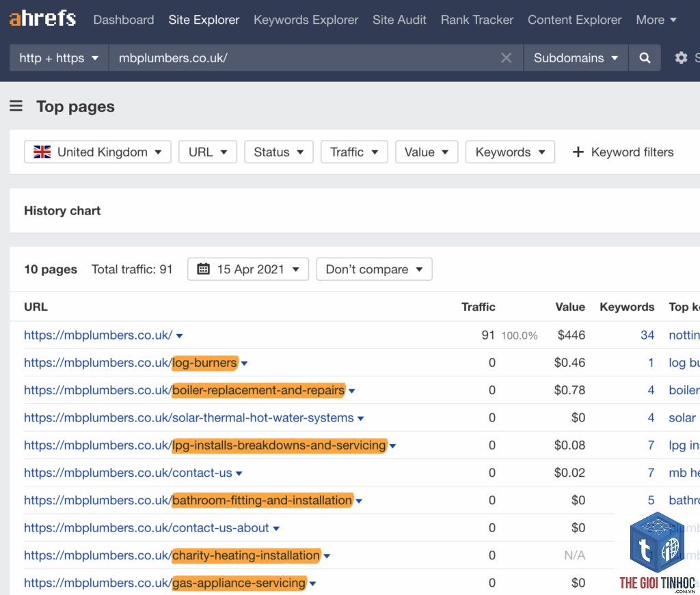Open the hamburger sidebar menu
The height and width of the screenshot is (595, 700).
point(16,106)
